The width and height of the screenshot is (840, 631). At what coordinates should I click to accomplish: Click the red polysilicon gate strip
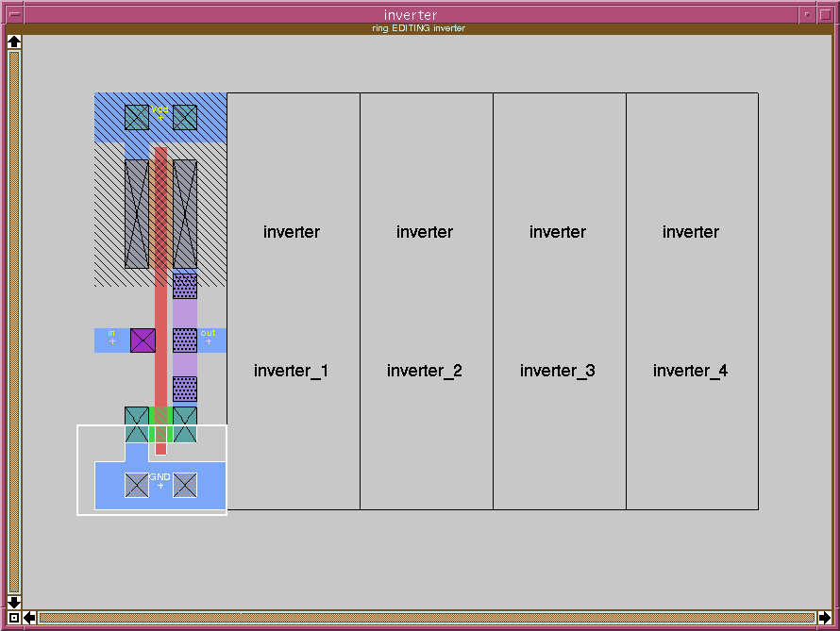pos(160,301)
